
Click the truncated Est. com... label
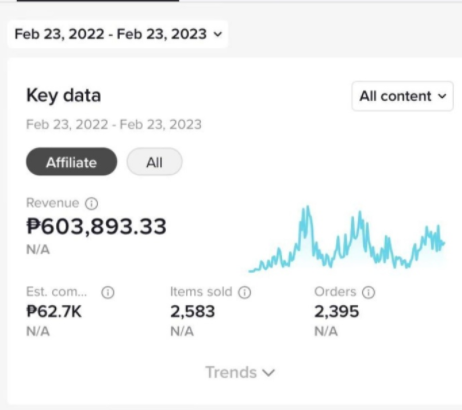click(x=56, y=292)
